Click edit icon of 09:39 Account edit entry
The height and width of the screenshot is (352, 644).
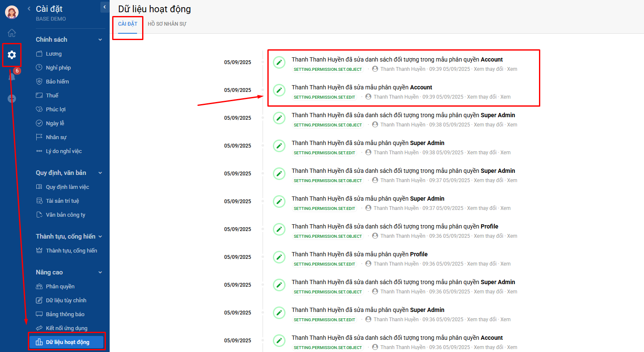279,90
